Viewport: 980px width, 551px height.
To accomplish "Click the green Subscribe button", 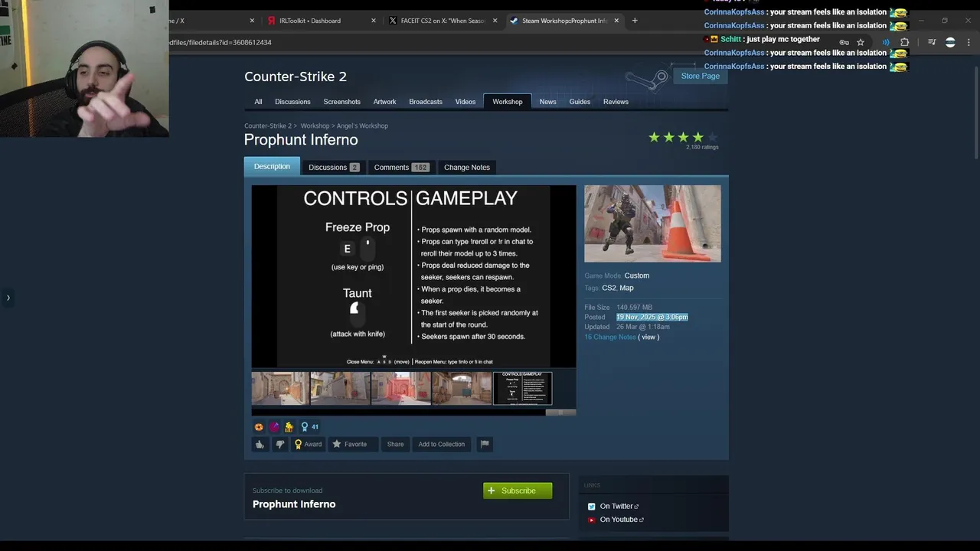I will (x=518, y=491).
